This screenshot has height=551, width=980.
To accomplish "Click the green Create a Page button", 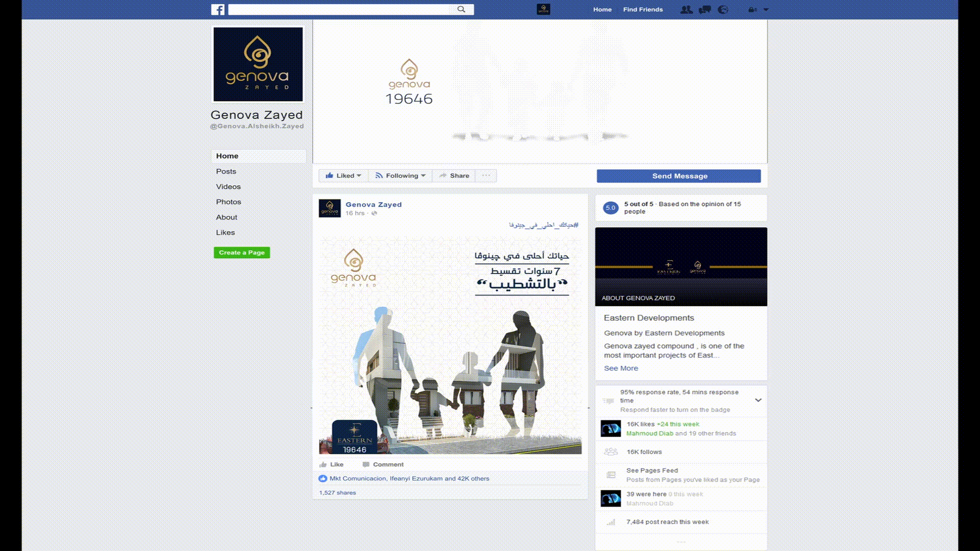I will pos(241,253).
